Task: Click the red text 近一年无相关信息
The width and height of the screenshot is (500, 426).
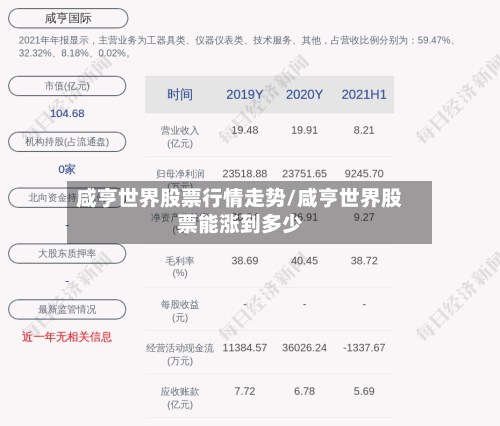Action: (67, 337)
